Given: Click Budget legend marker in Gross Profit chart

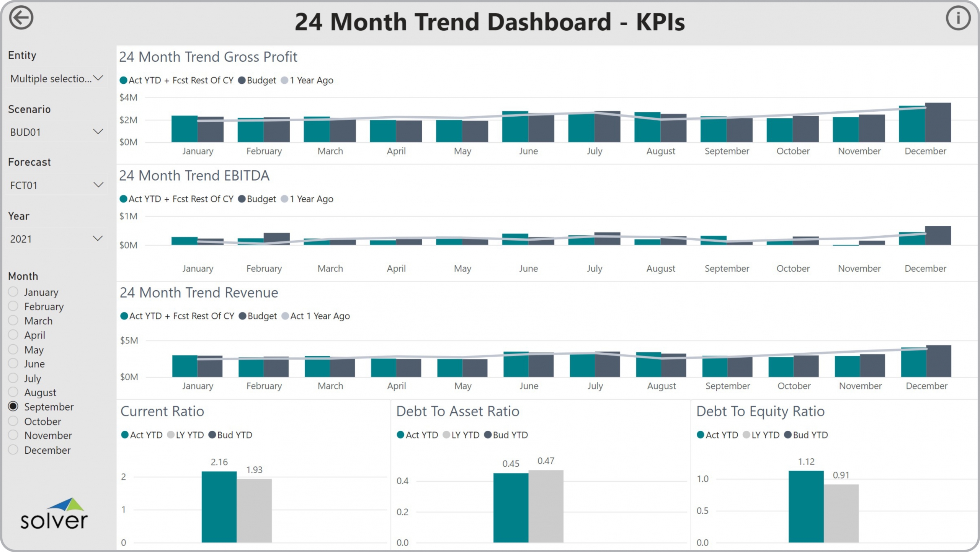Looking at the screenshot, I should [242, 80].
